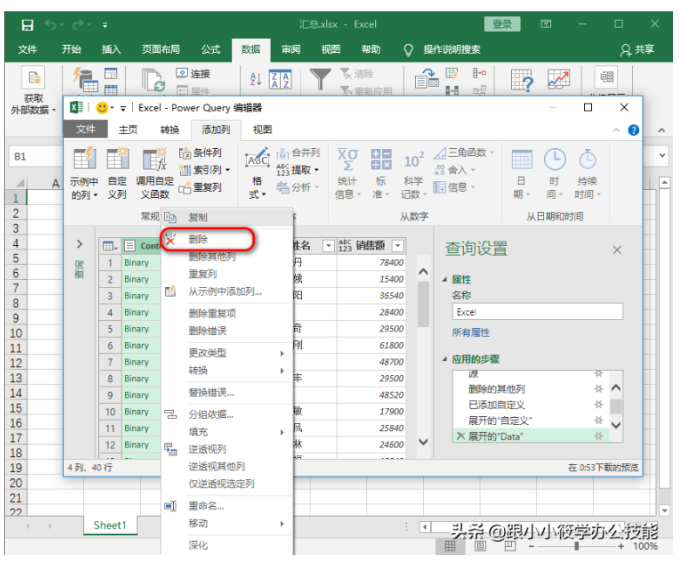
Task: Click the Excel Name Box showing B1
Action: (x=36, y=156)
